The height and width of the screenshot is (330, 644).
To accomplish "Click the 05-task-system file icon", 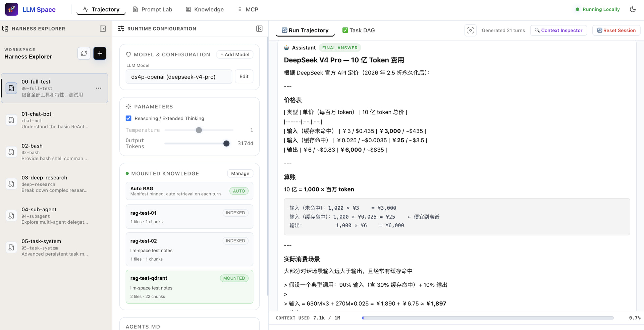I will [11, 248].
